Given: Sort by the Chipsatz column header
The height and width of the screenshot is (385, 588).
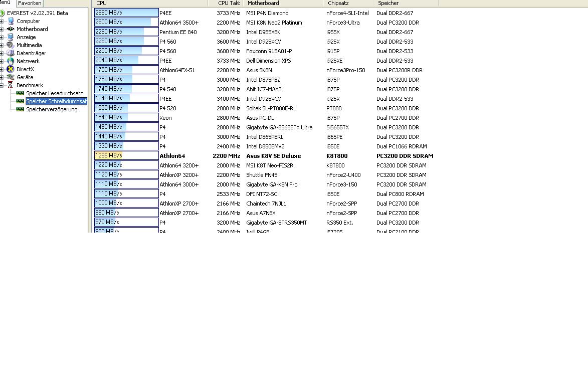Looking at the screenshot, I should 348,3.
